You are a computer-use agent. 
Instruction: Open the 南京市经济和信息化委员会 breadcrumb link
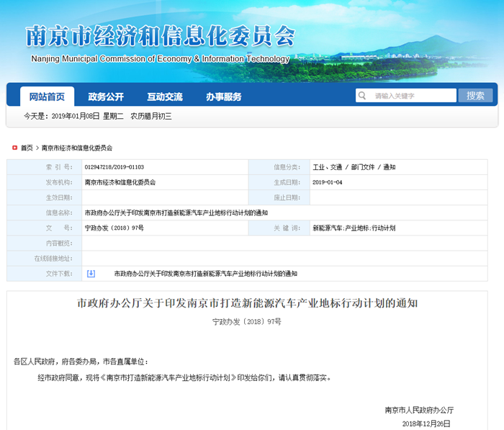[77, 148]
